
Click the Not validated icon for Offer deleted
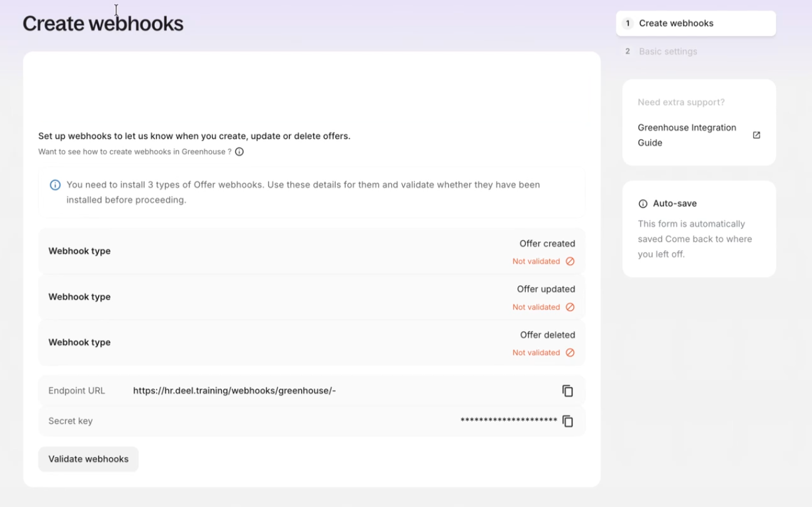coord(570,353)
